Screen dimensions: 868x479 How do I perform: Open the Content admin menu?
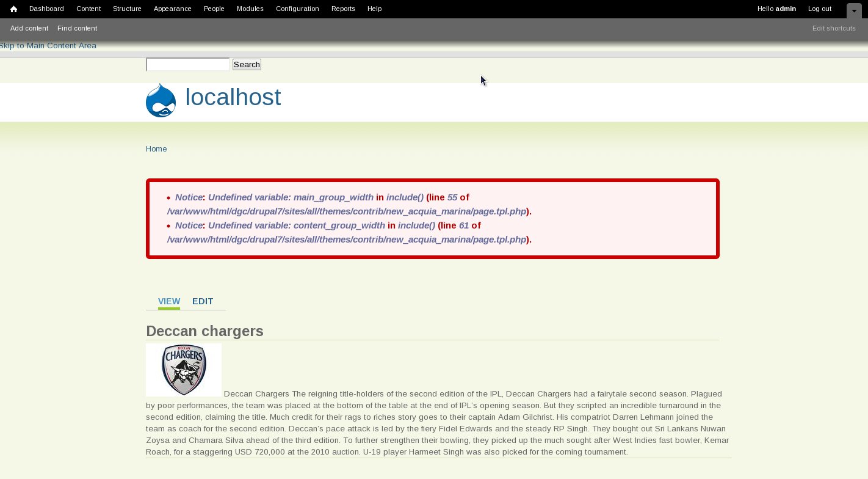point(89,9)
